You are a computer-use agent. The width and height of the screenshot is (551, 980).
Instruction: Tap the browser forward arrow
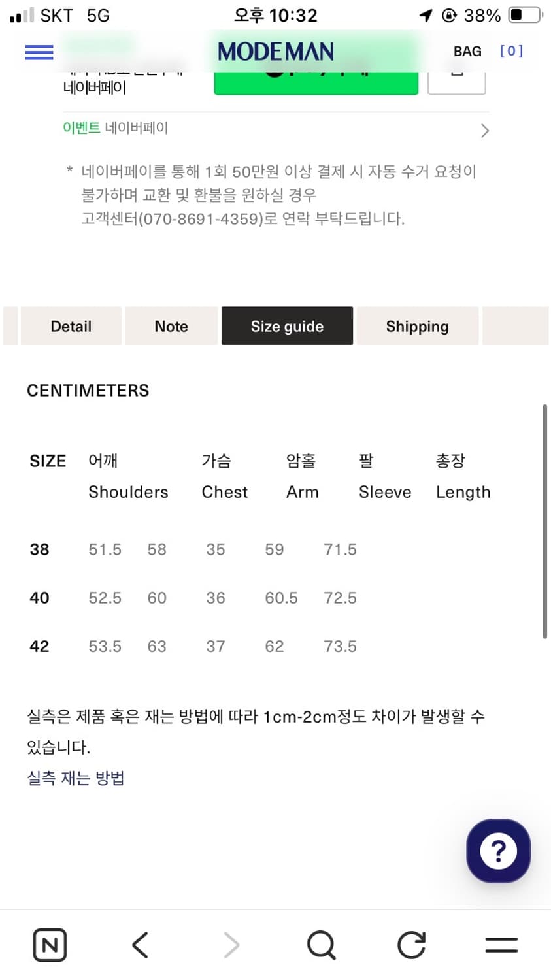pyautogui.click(x=231, y=945)
